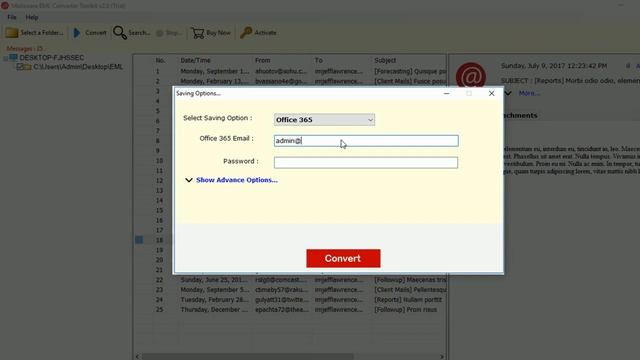Click the Convert toolbar arrow icon

click(77, 33)
